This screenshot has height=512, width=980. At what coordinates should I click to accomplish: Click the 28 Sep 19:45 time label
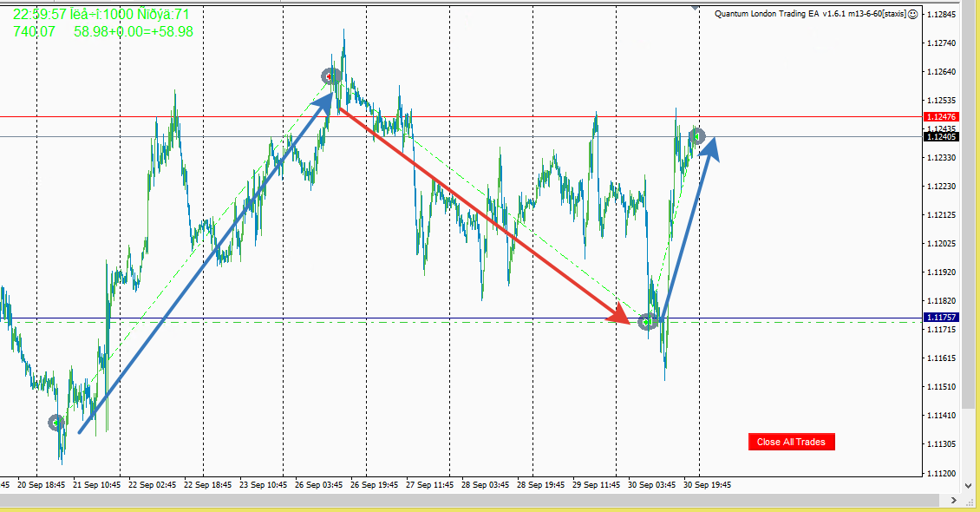tap(540, 485)
